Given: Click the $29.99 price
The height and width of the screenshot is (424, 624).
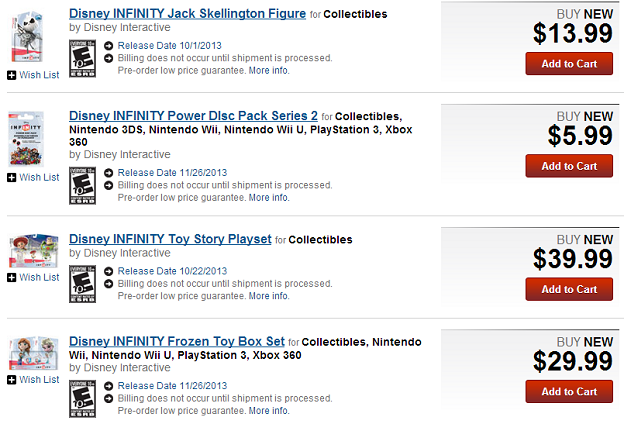Looking at the screenshot, I should point(573,361).
